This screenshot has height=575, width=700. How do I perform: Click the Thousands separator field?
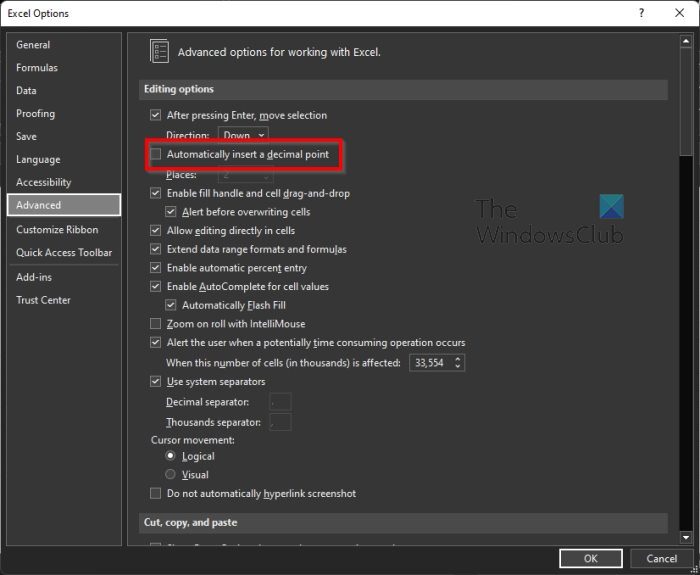(x=280, y=422)
